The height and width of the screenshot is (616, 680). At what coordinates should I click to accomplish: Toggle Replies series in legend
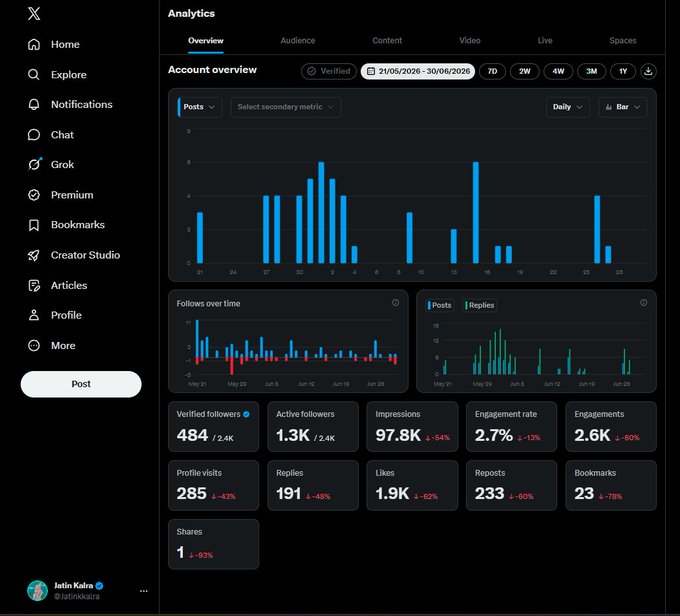(x=480, y=305)
